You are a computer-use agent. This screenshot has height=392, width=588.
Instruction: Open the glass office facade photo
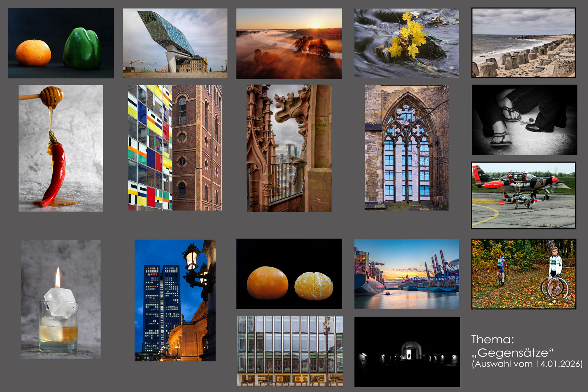[290, 351]
